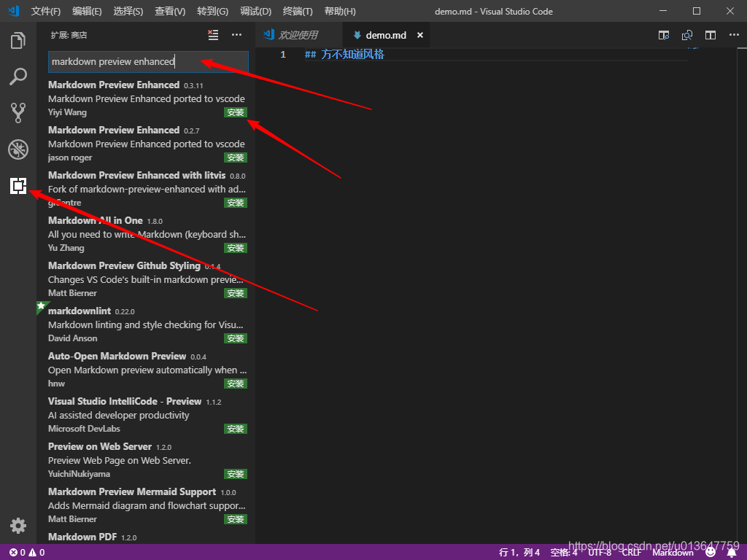Open the 终端(T) menu
The width and height of the screenshot is (747, 560).
[298, 12]
